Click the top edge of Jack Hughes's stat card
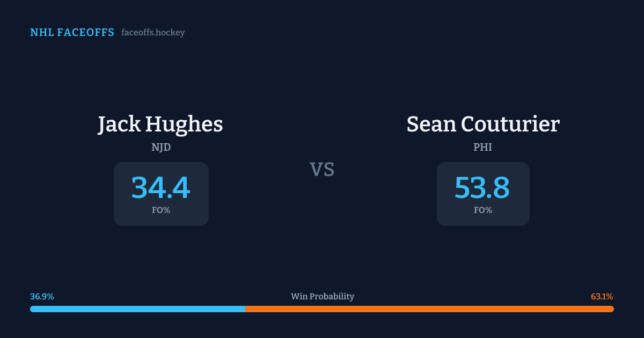 click(x=161, y=163)
